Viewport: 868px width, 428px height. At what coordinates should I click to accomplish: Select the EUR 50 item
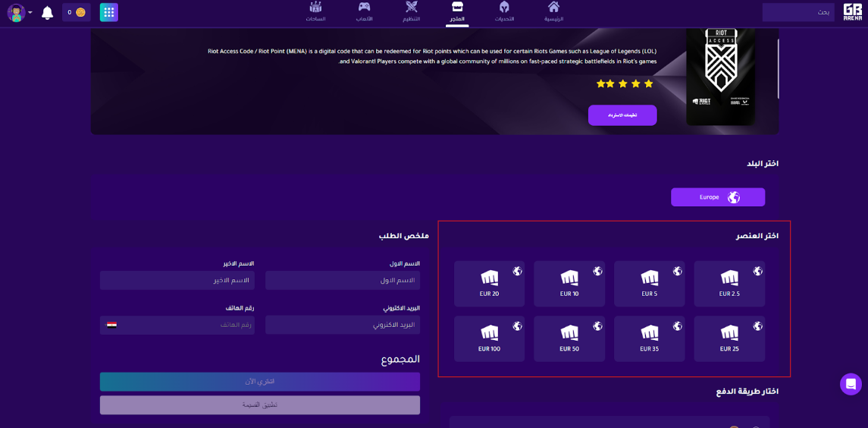tap(569, 338)
